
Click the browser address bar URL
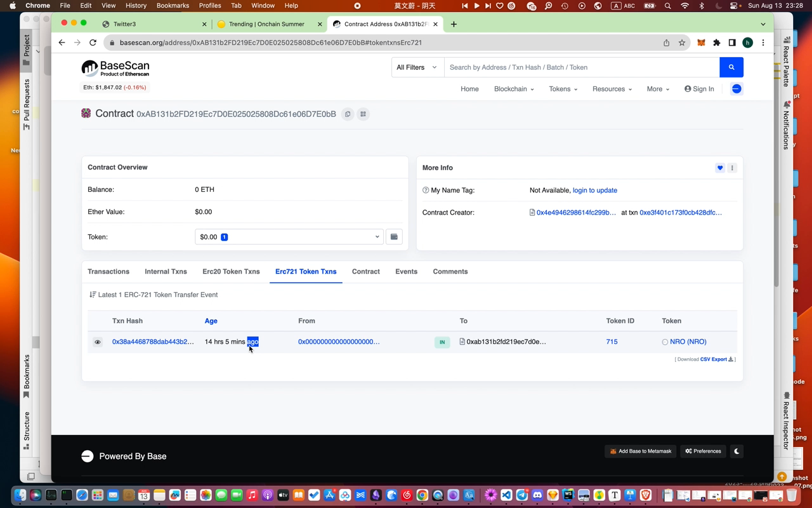(x=271, y=43)
